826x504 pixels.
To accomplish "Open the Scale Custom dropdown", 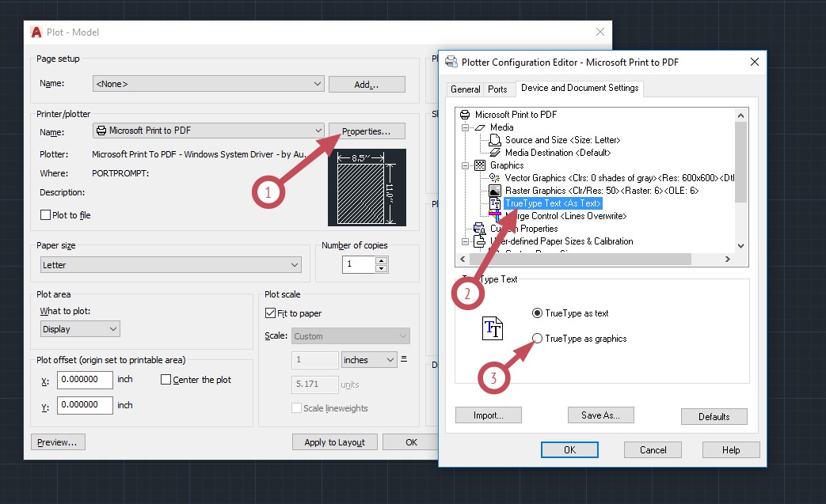I will coord(350,335).
